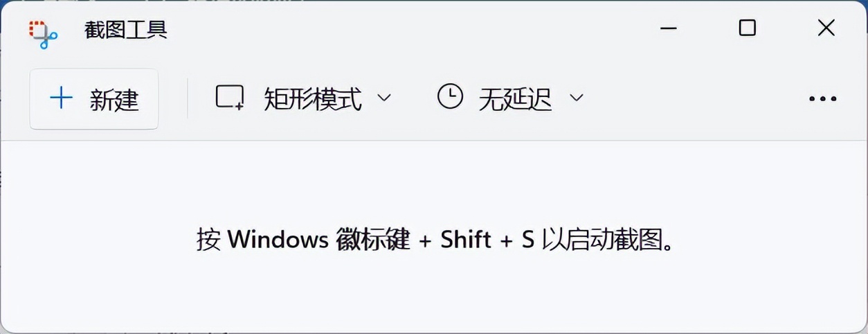The image size is (868, 334).
Task: Expand the chevron next to 矩形模式
Action: [384, 98]
